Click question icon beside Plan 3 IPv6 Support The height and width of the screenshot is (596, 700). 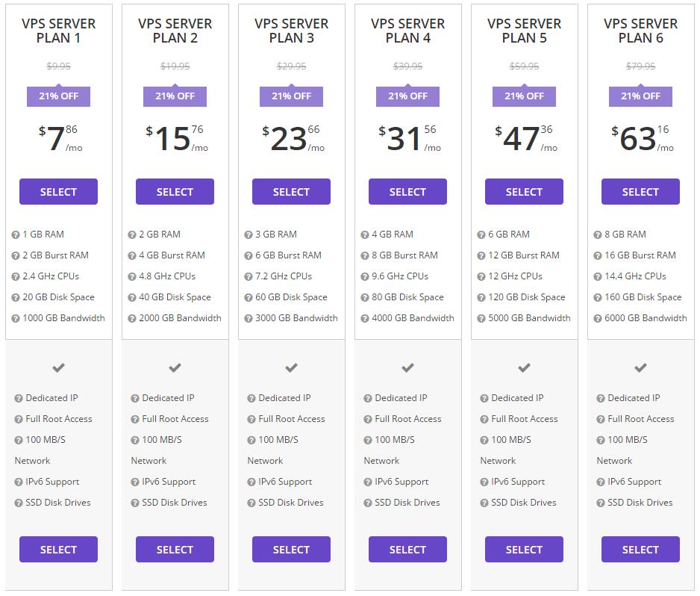251,482
